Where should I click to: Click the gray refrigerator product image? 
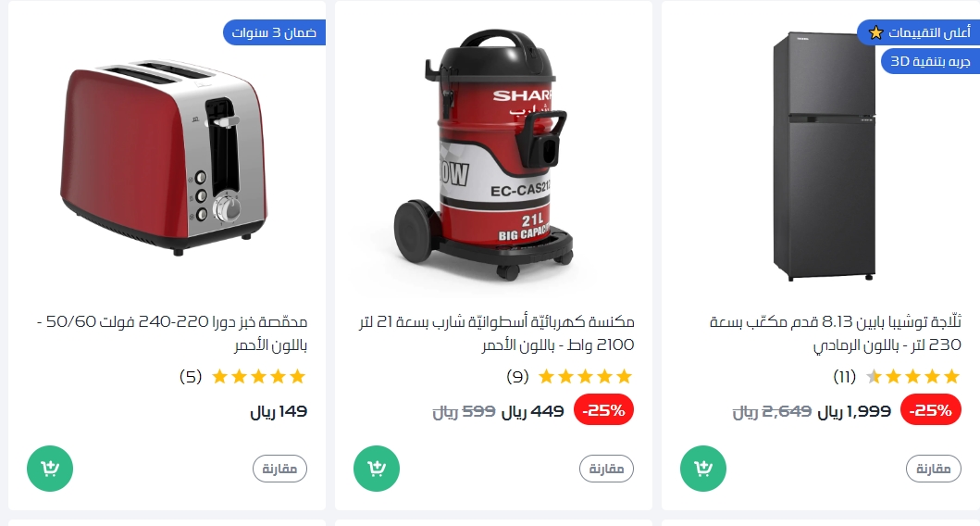[824, 157]
